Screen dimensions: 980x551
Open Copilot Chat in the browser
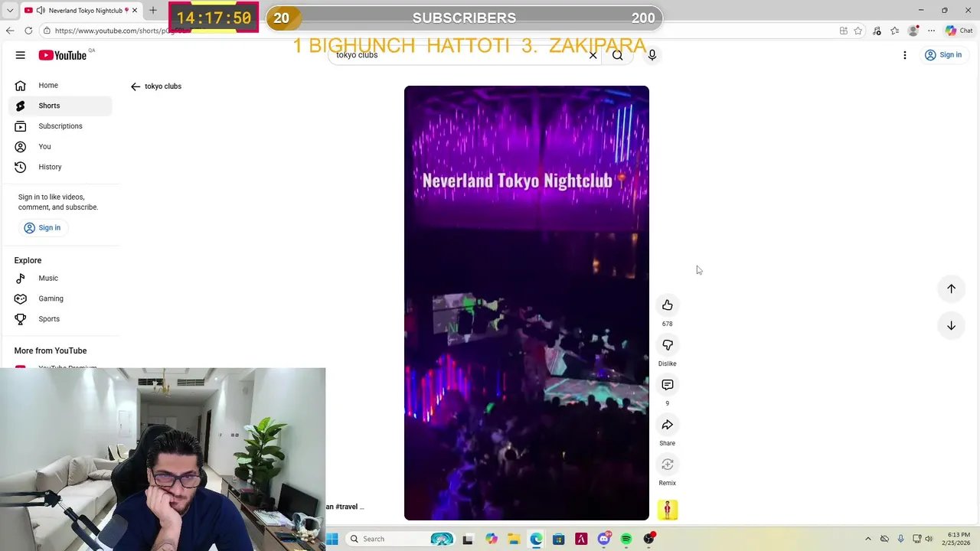pos(959,31)
